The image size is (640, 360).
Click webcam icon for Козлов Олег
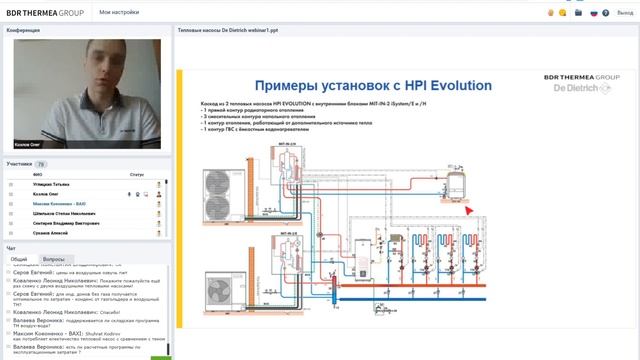point(138,194)
